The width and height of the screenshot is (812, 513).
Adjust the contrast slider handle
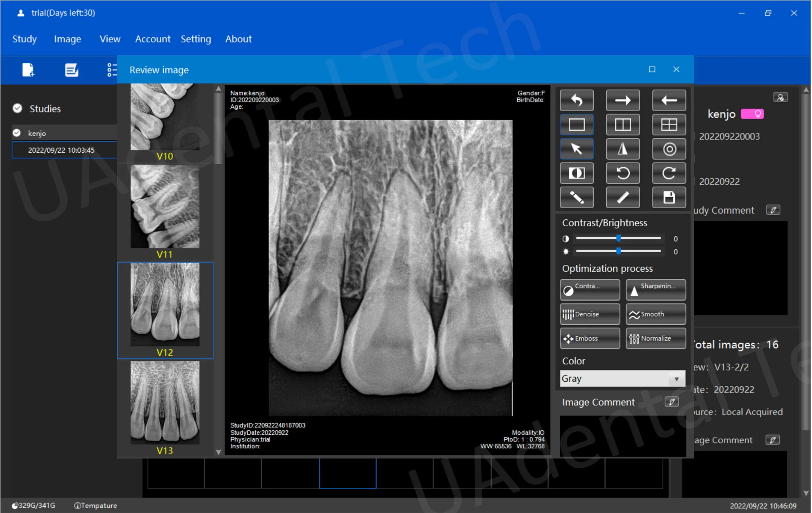click(x=618, y=238)
